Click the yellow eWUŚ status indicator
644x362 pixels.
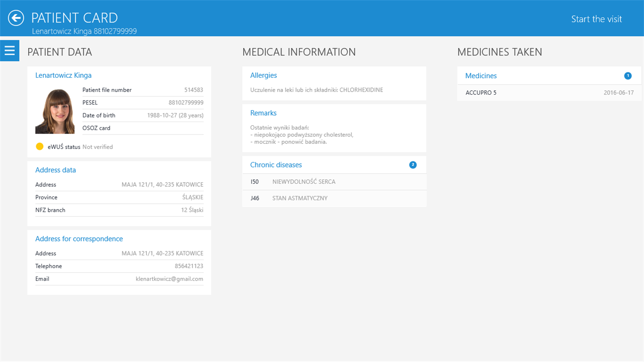coord(39,147)
